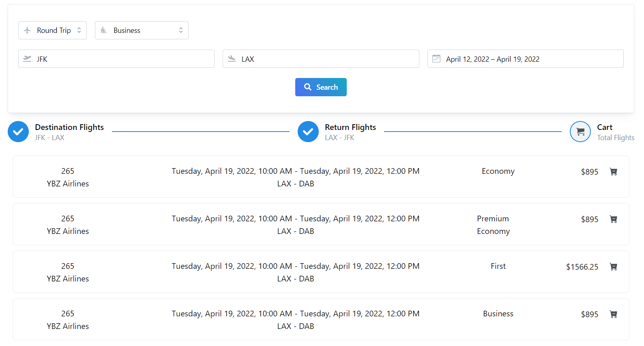Click the calendar icon in date field
The height and width of the screenshot is (346, 644).
436,59
